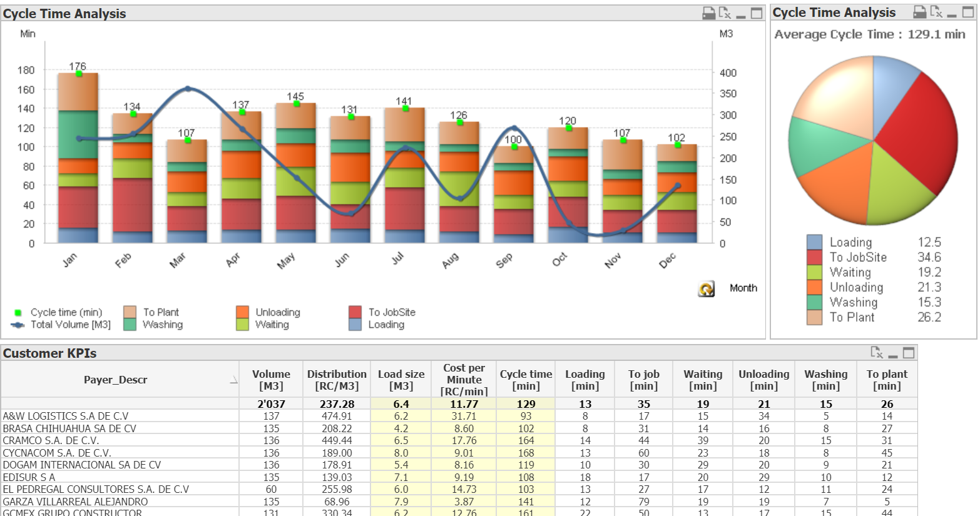This screenshot has width=980, height=516.
Task: Click the To Plant swatch in bar legend
Action: pos(130,312)
